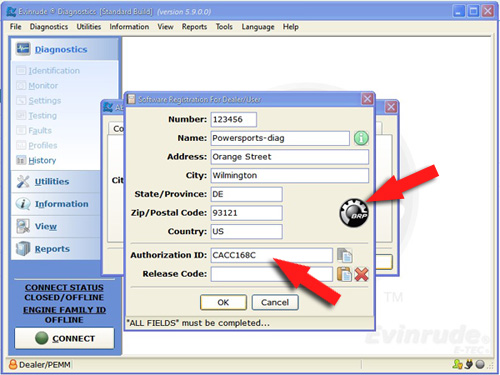Viewport: 500px width, 375px height.
Task: Open the Help menu
Action: click(x=291, y=27)
